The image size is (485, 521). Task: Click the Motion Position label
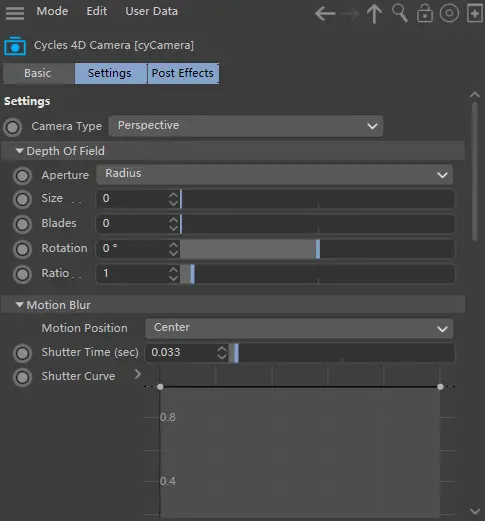84,328
